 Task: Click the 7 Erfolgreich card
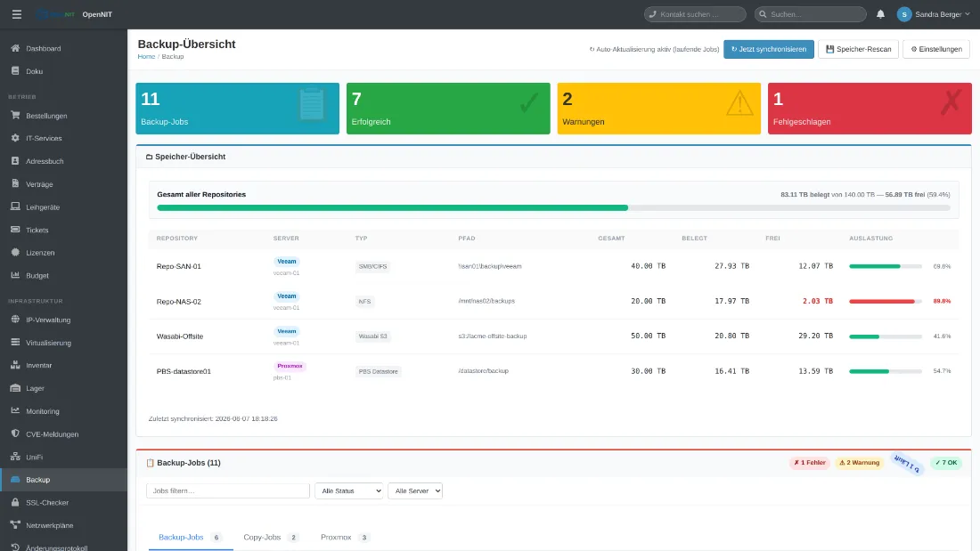[448, 109]
